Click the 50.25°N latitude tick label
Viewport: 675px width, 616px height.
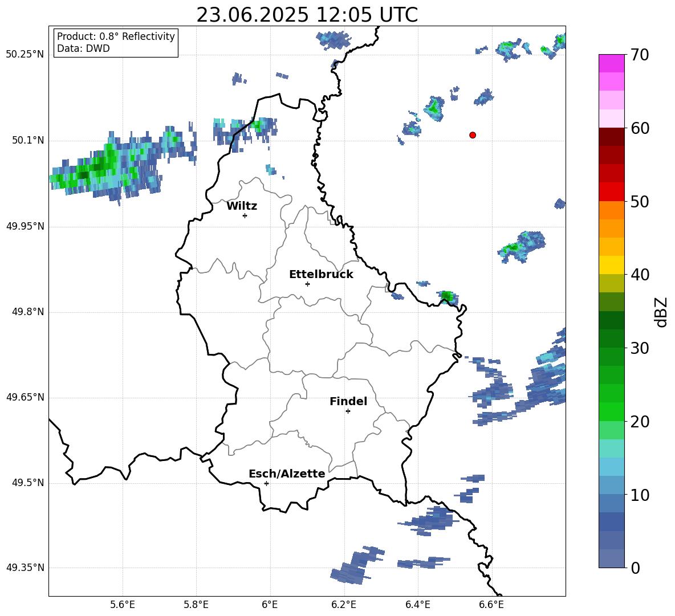click(x=25, y=55)
